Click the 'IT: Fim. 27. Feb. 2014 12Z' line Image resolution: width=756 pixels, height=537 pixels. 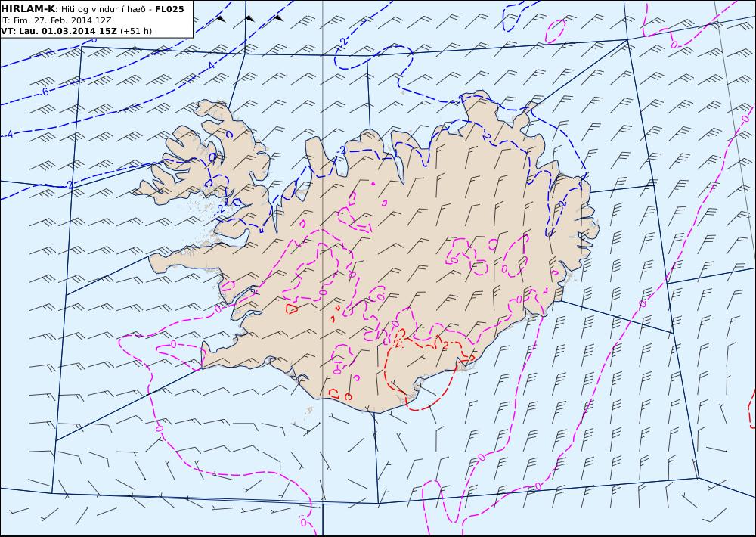click(56, 20)
